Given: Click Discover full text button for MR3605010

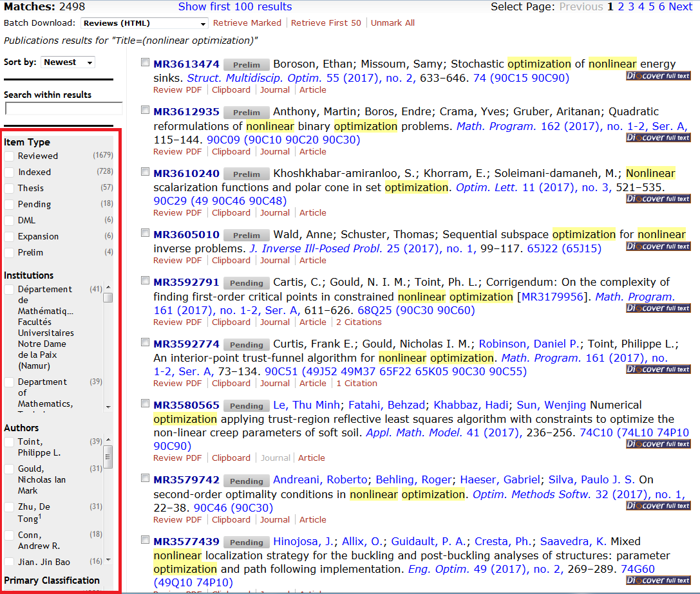Looking at the screenshot, I should (x=658, y=246).
